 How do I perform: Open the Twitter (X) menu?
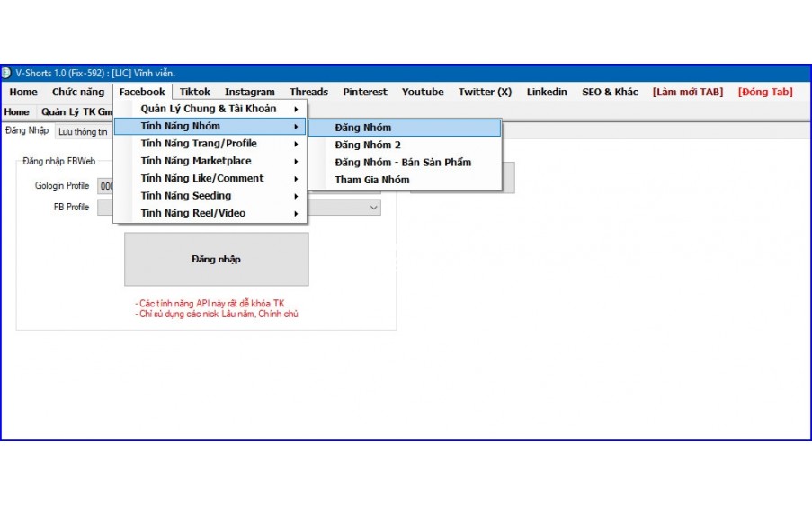(x=485, y=92)
